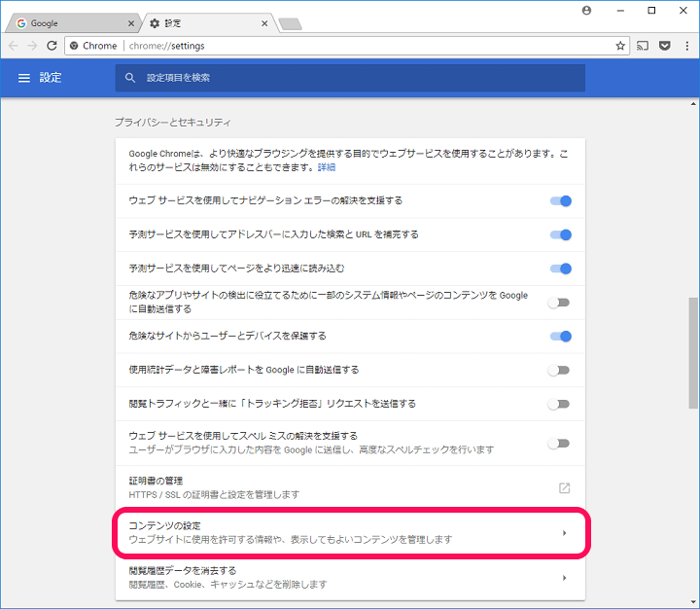Enable トラッキング拒否リクエスト switch
This screenshot has width=700, height=609.
coord(559,404)
